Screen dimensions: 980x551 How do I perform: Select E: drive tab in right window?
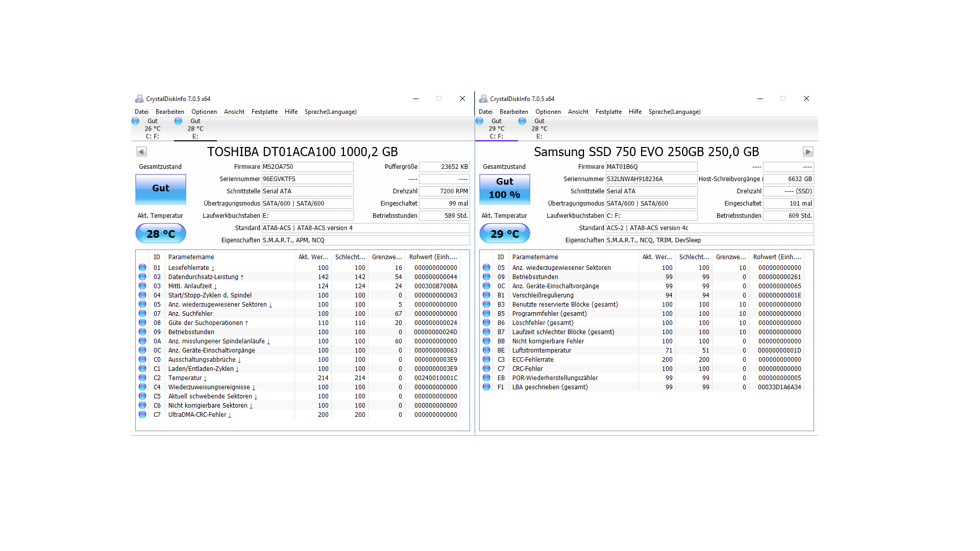[539, 129]
